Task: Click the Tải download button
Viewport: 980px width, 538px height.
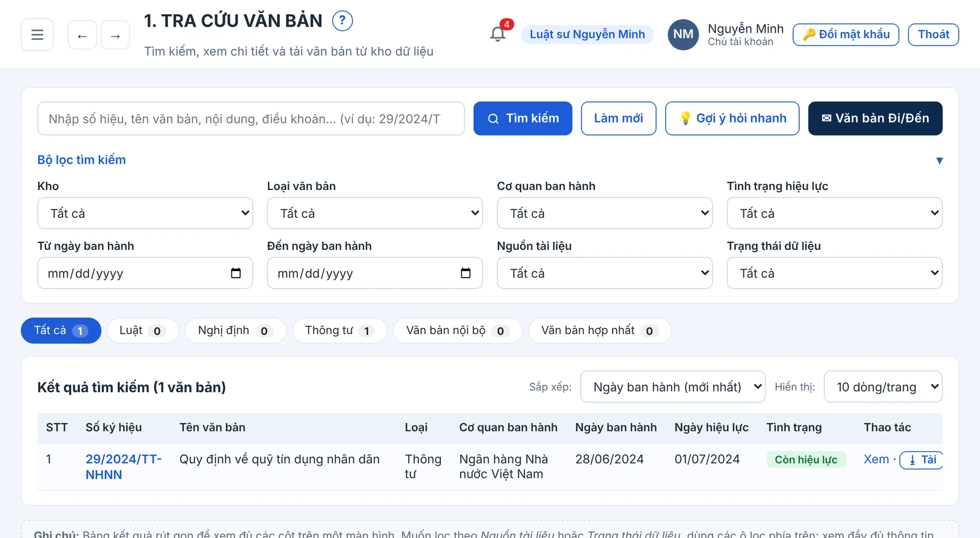Action: [x=922, y=460]
